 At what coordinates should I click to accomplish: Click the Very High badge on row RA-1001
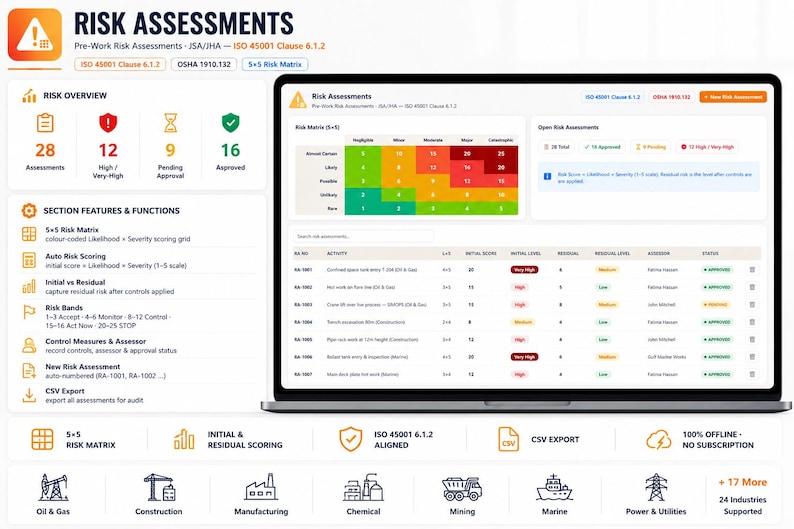tap(524, 270)
